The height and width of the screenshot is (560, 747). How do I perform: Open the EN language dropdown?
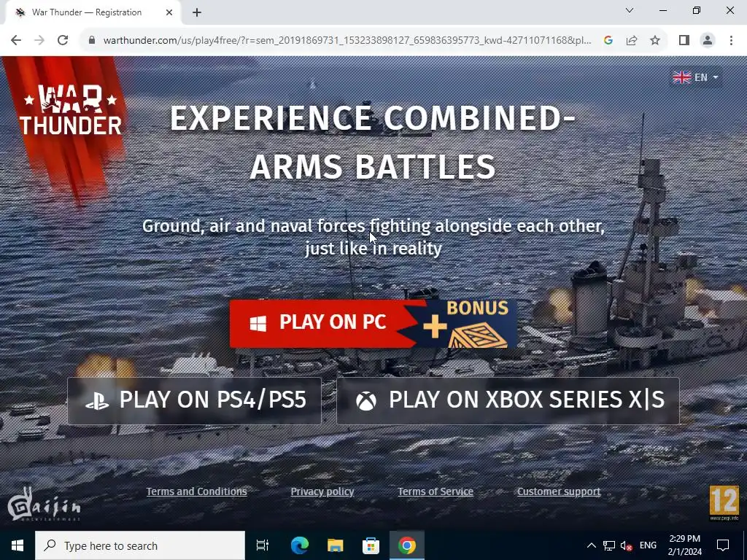(x=695, y=77)
